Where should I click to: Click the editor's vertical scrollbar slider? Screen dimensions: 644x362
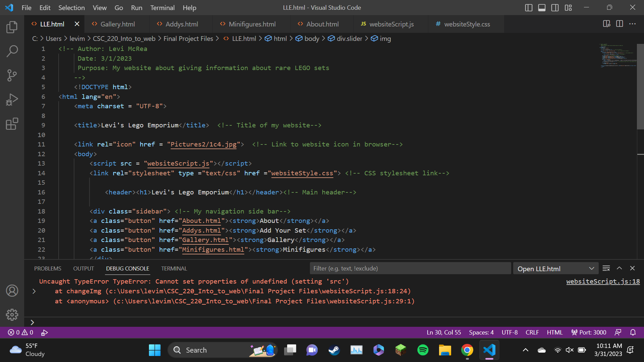tap(640, 87)
